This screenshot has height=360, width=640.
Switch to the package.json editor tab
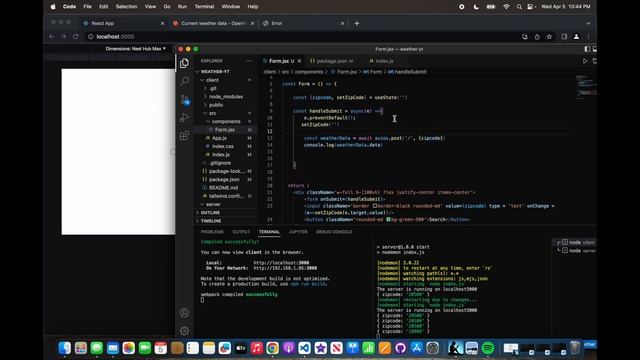331,61
